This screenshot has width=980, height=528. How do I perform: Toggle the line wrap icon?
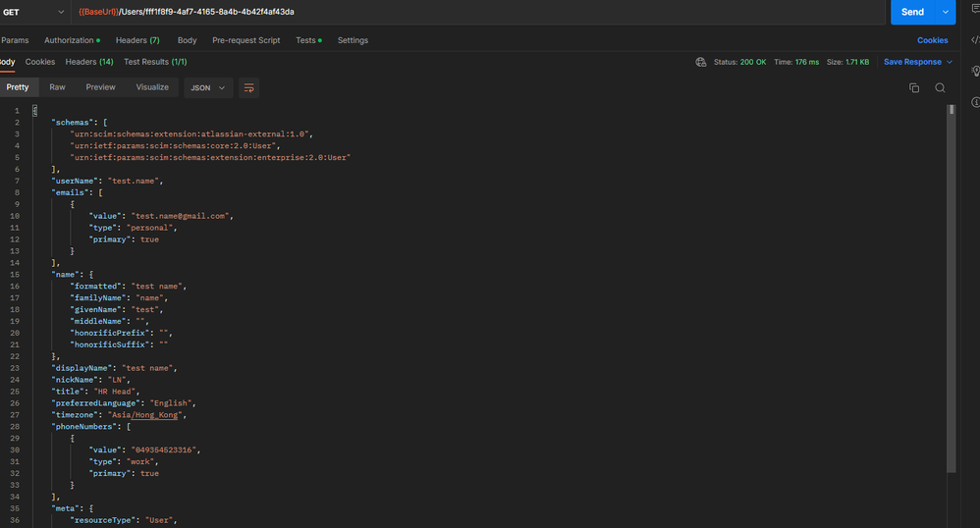pyautogui.click(x=248, y=88)
